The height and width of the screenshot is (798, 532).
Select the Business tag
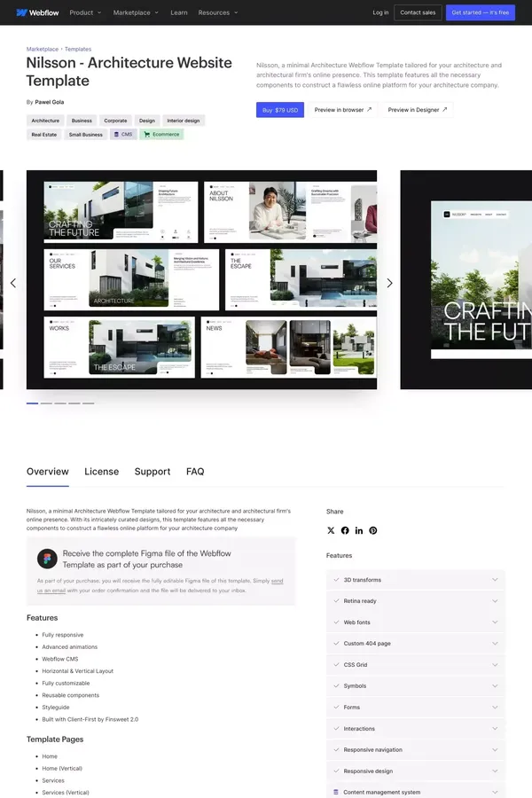tap(82, 121)
